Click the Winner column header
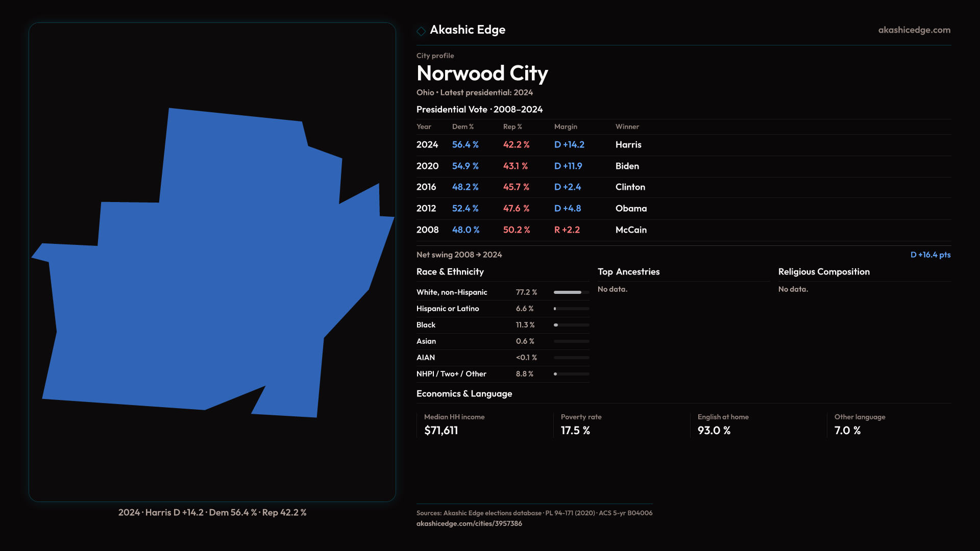This screenshot has height=551, width=980. click(x=627, y=127)
